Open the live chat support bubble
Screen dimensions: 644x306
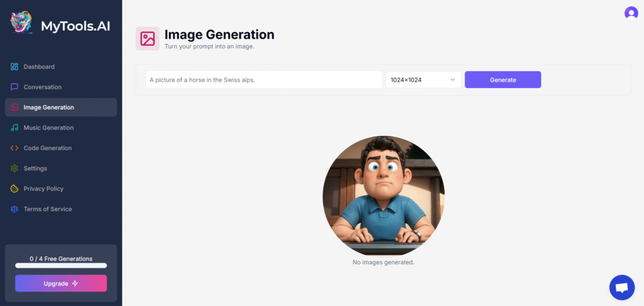tap(622, 287)
